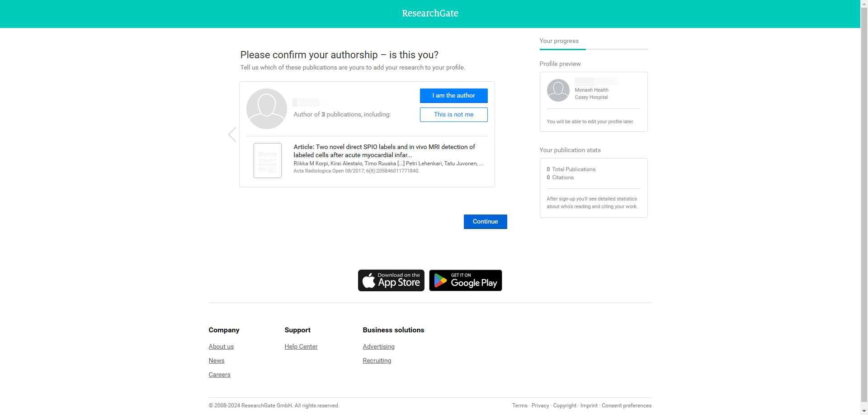Click the article title 'Two novel direct SPIO labels'
This screenshot has width=868, height=415.
[384, 151]
